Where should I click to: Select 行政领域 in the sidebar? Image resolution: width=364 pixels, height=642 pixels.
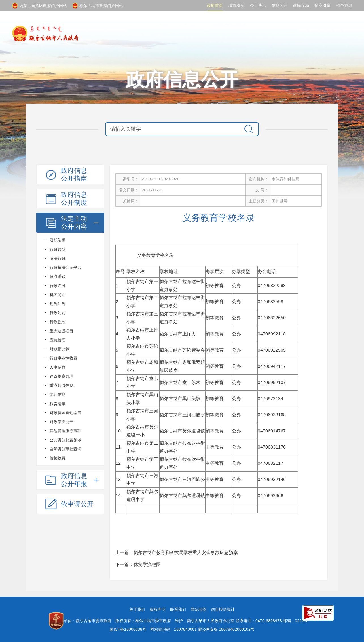[58, 249]
